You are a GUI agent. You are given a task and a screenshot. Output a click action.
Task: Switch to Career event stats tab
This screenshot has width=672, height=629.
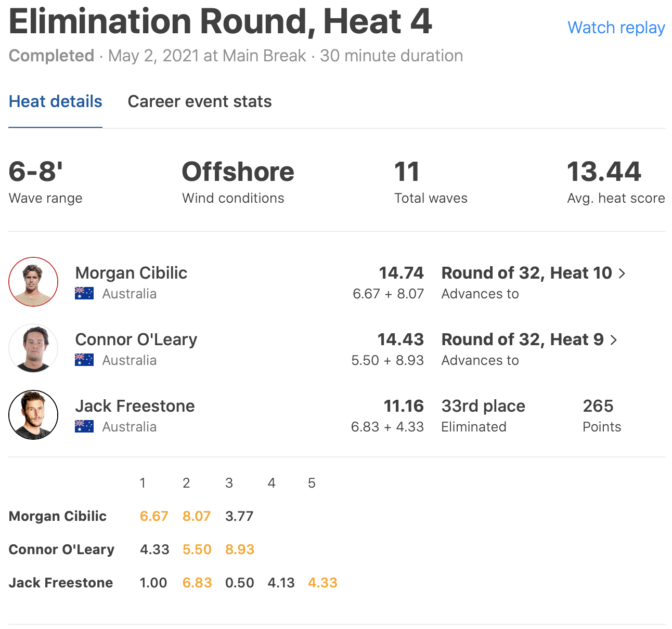(200, 101)
